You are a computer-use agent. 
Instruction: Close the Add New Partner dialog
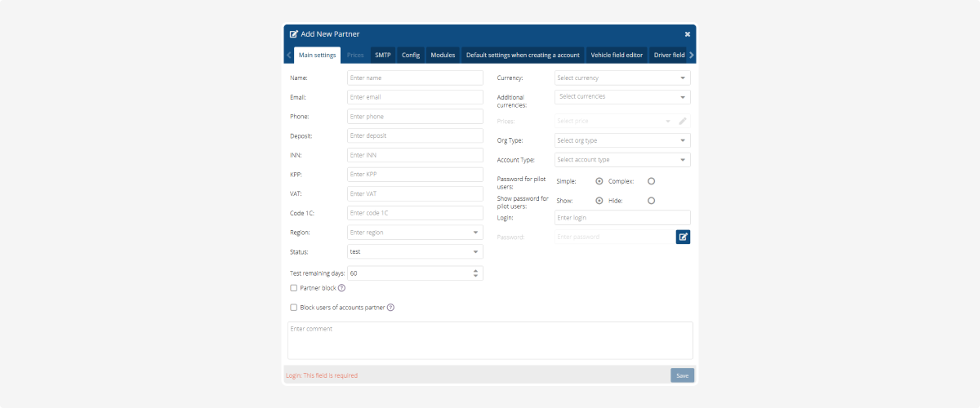pyautogui.click(x=687, y=34)
